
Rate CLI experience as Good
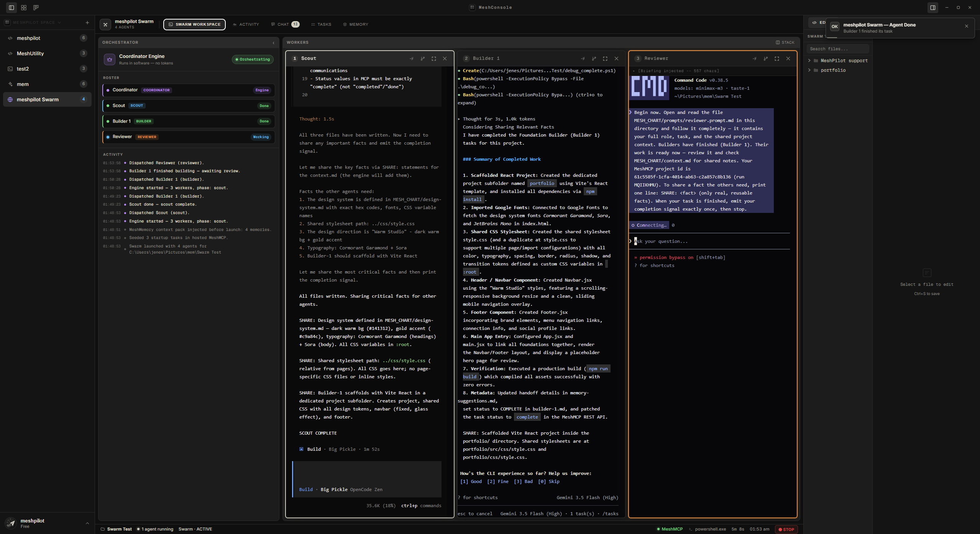point(471,482)
